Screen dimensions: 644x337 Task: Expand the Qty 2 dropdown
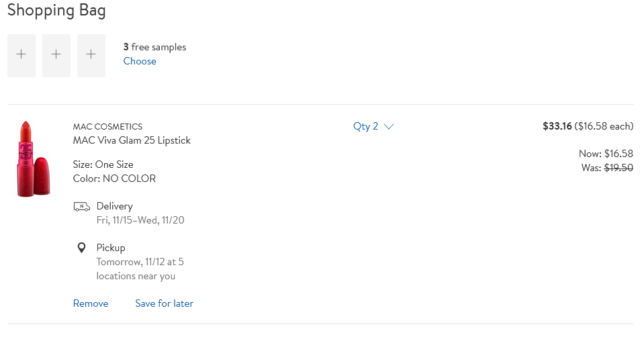point(373,126)
